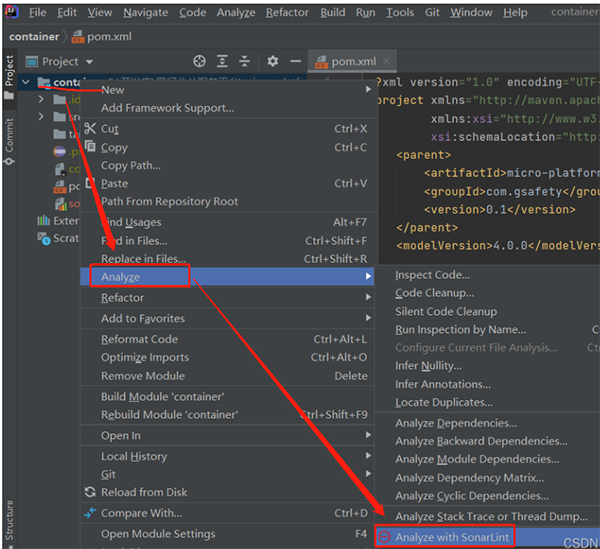Open the Tools menu
The image size is (600, 549).
click(400, 13)
